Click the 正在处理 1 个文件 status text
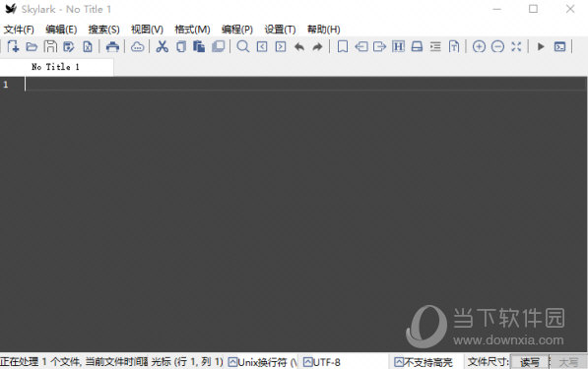This screenshot has height=369, width=588. tap(40, 362)
